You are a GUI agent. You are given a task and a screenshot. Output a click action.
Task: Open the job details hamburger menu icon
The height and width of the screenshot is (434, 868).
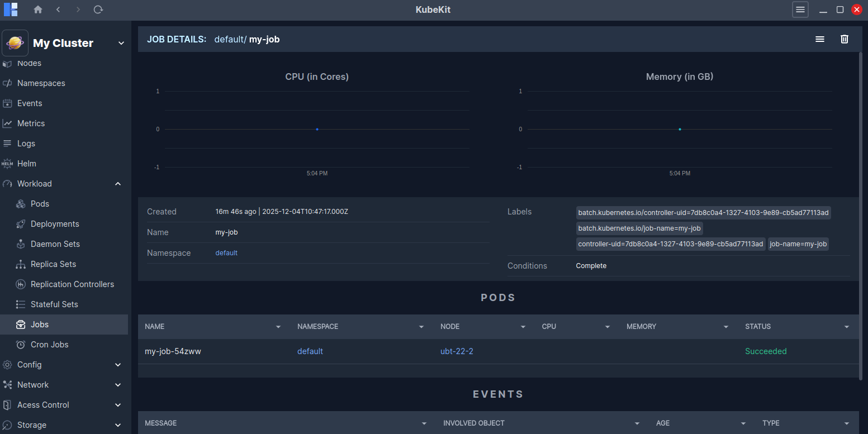pyautogui.click(x=819, y=39)
